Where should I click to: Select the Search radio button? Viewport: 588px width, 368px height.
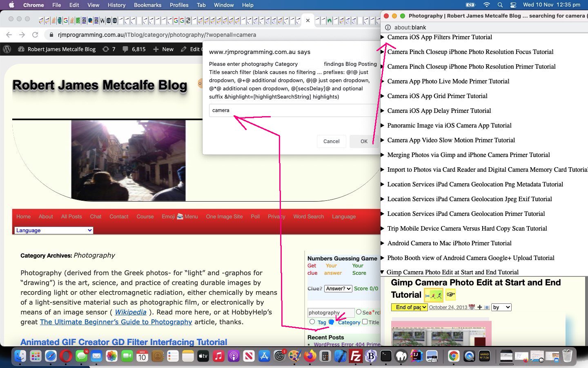tap(359, 312)
